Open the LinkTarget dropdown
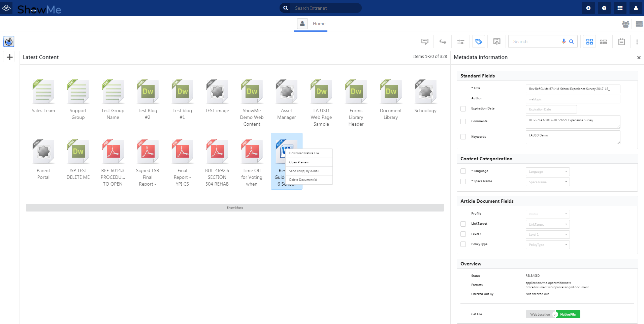The height and width of the screenshot is (324, 644). coord(547,225)
